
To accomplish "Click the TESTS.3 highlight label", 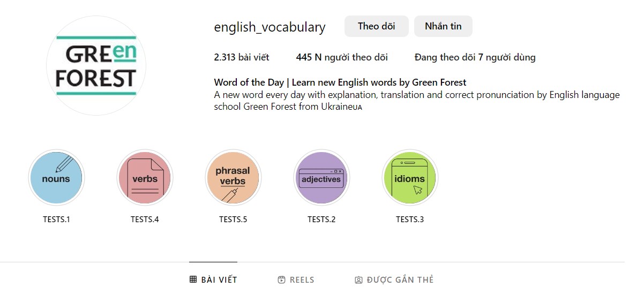I will pyautogui.click(x=410, y=220).
